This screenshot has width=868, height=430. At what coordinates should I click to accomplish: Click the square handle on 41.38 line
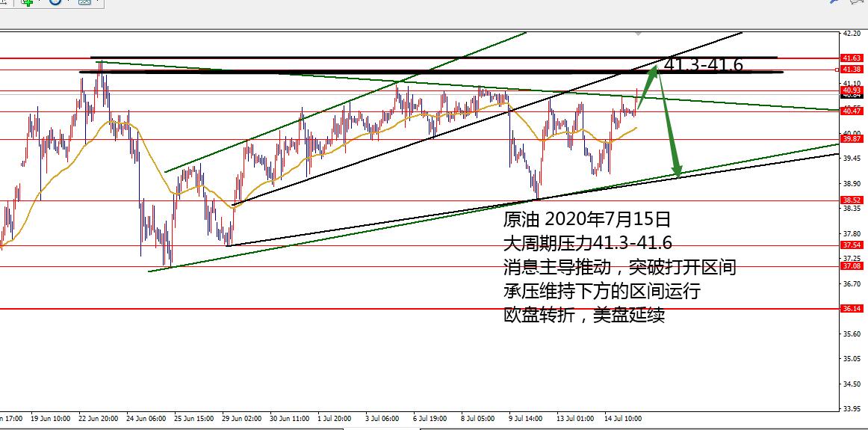[836, 70]
